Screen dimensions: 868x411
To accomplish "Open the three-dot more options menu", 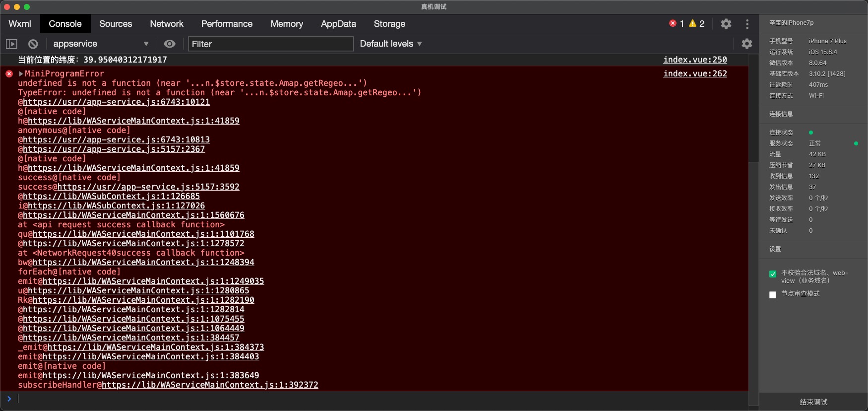I will [x=747, y=24].
